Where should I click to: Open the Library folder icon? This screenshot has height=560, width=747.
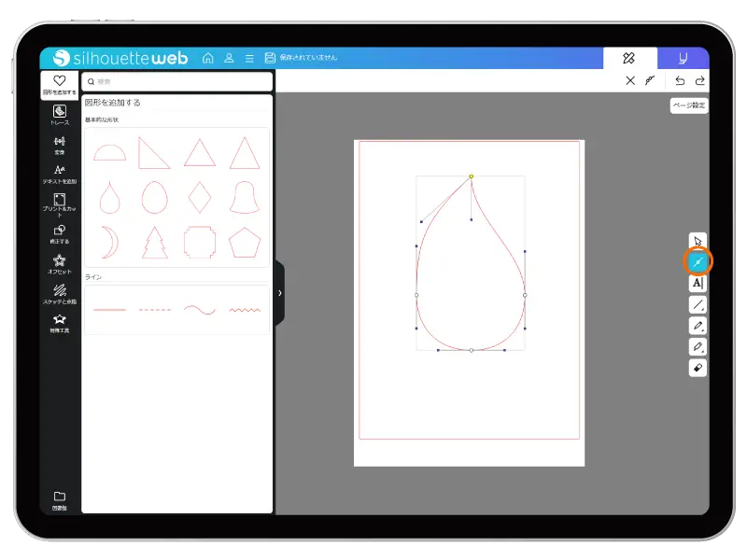coord(60,499)
